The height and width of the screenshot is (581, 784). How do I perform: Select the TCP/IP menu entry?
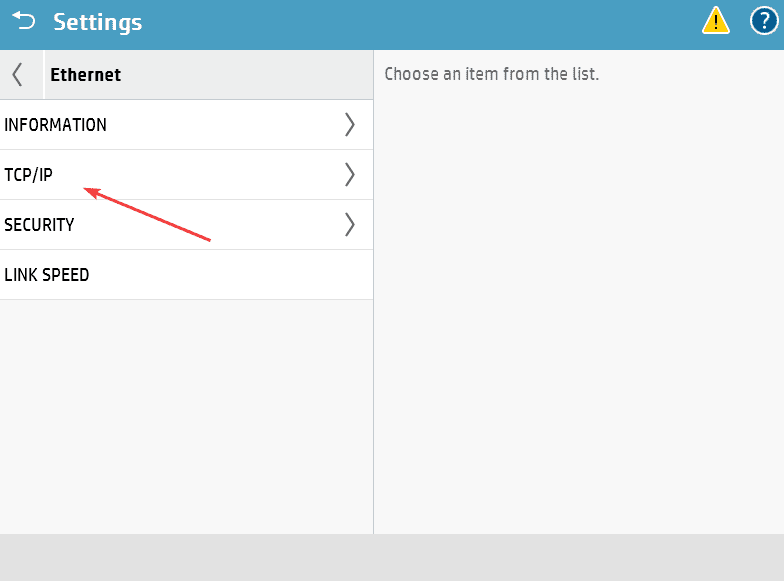pos(29,175)
